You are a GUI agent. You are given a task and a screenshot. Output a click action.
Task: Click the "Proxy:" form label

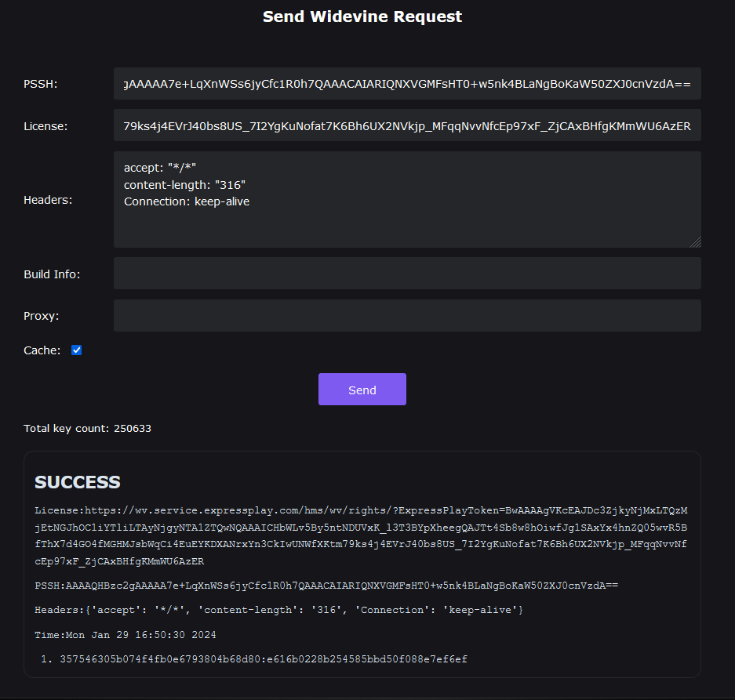click(42, 316)
